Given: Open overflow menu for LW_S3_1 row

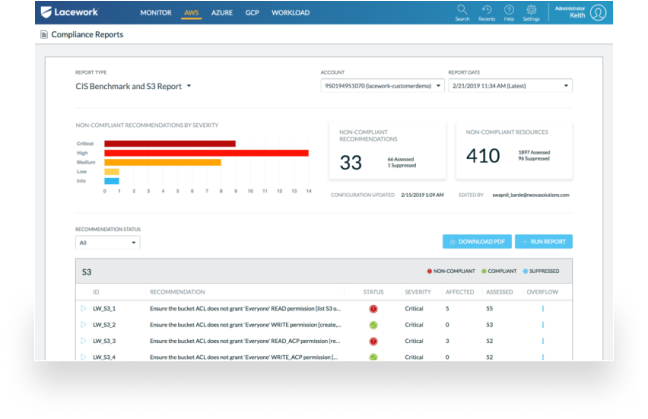Looking at the screenshot, I should 543,309.
